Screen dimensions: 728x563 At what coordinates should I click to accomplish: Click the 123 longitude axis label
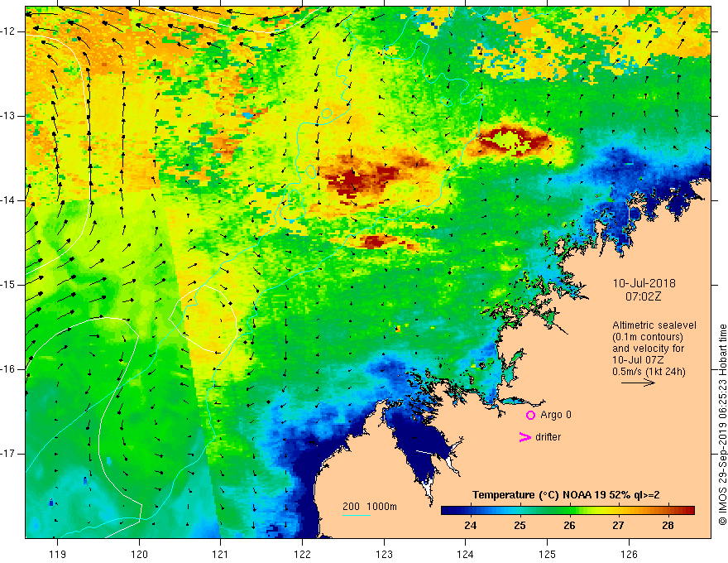(384, 554)
